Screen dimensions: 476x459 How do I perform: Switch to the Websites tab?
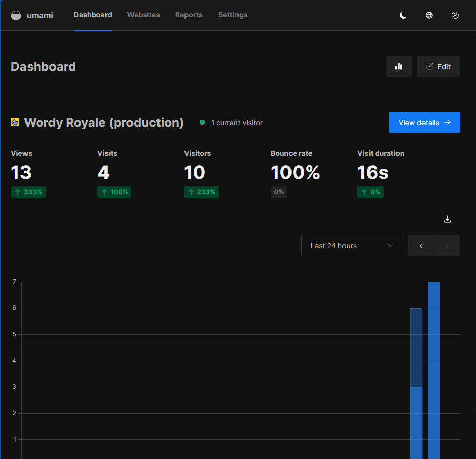(143, 15)
